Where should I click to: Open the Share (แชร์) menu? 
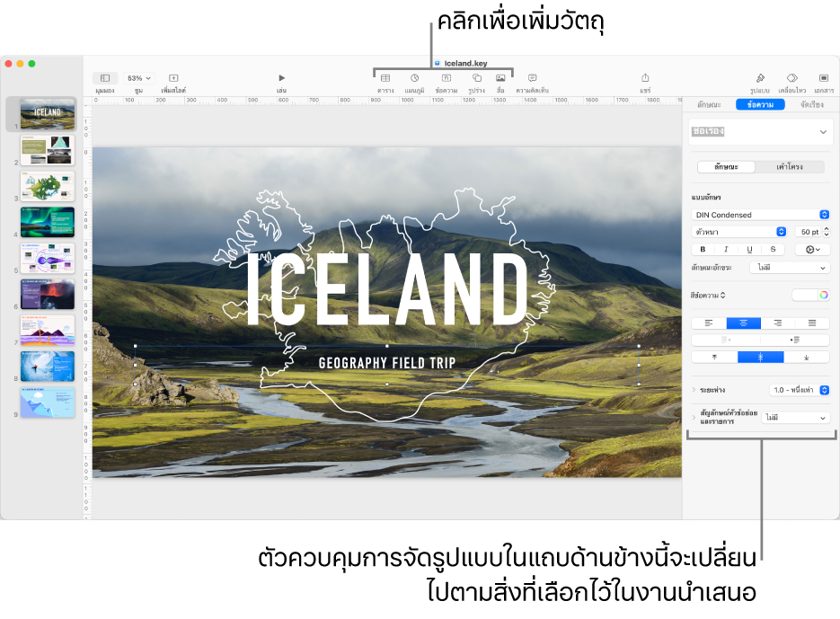645,78
